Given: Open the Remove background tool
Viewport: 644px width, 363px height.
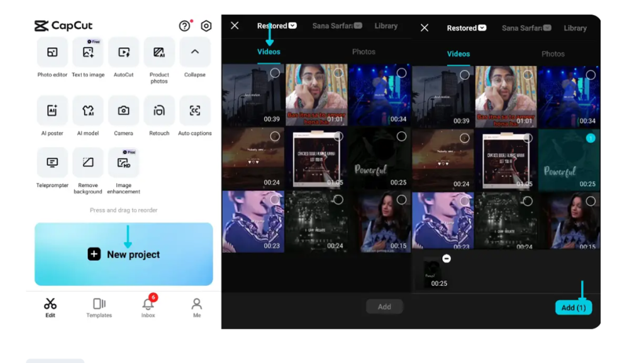Looking at the screenshot, I should [x=88, y=163].
